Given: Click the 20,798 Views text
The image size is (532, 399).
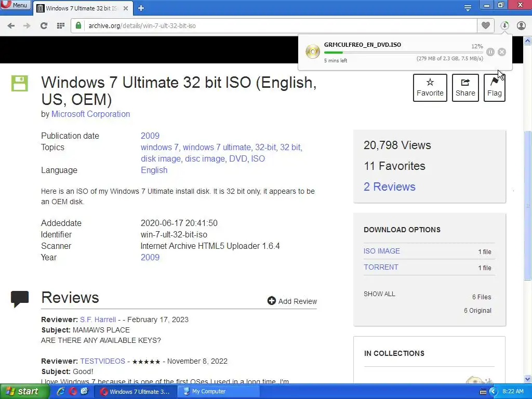Looking at the screenshot, I should click(x=397, y=145).
